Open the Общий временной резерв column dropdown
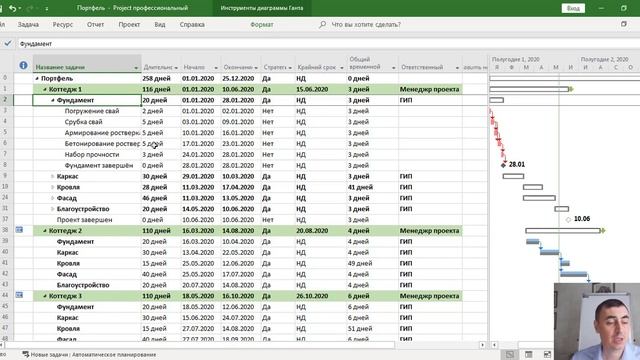Viewport: 640px width, 360px height. [x=393, y=68]
